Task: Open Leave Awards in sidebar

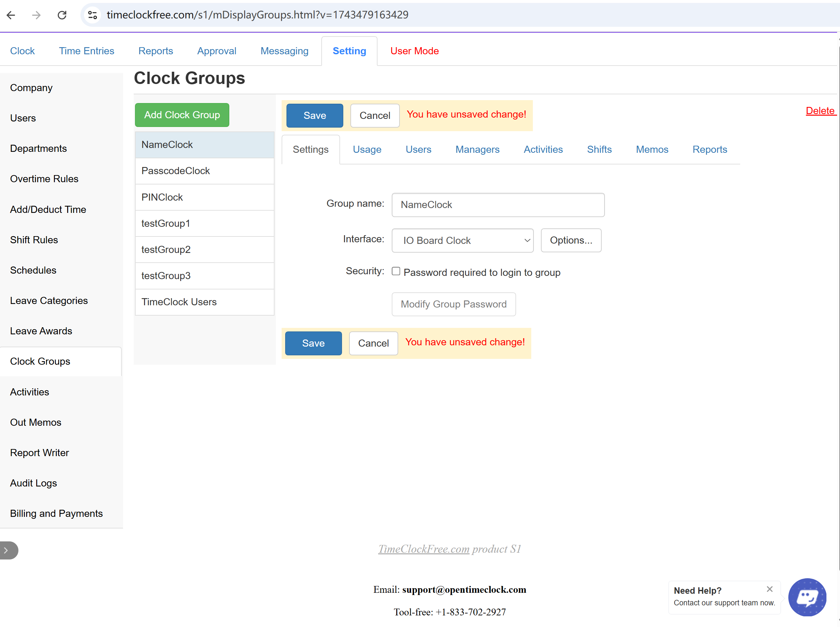Action: click(x=61, y=331)
